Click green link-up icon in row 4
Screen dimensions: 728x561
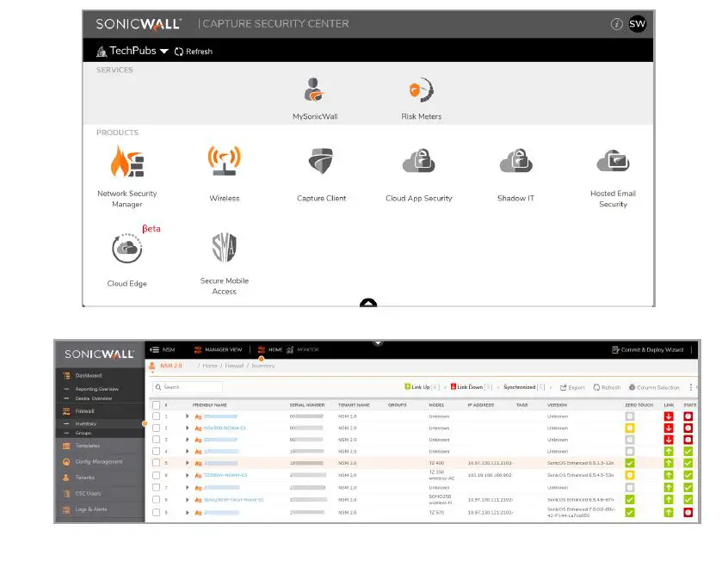tap(668, 451)
